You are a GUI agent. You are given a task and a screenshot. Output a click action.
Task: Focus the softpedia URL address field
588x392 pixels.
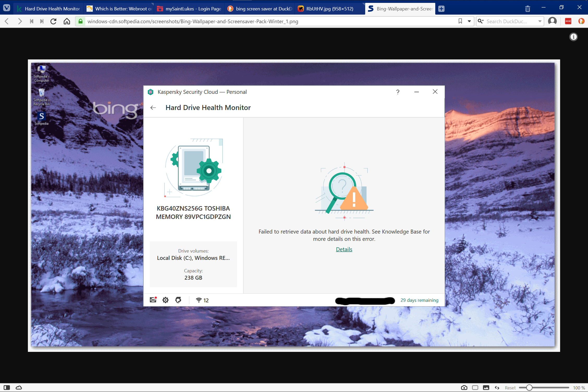[x=271, y=21]
